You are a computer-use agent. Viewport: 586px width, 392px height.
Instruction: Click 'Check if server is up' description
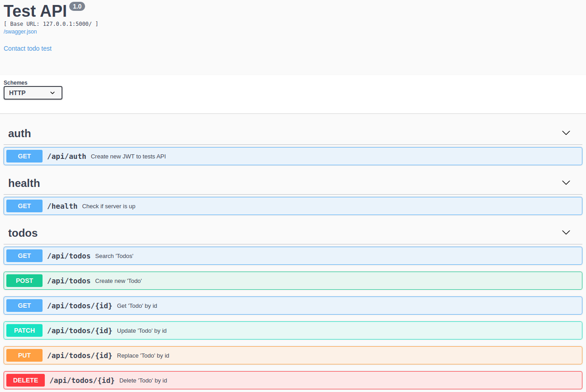[x=109, y=206]
